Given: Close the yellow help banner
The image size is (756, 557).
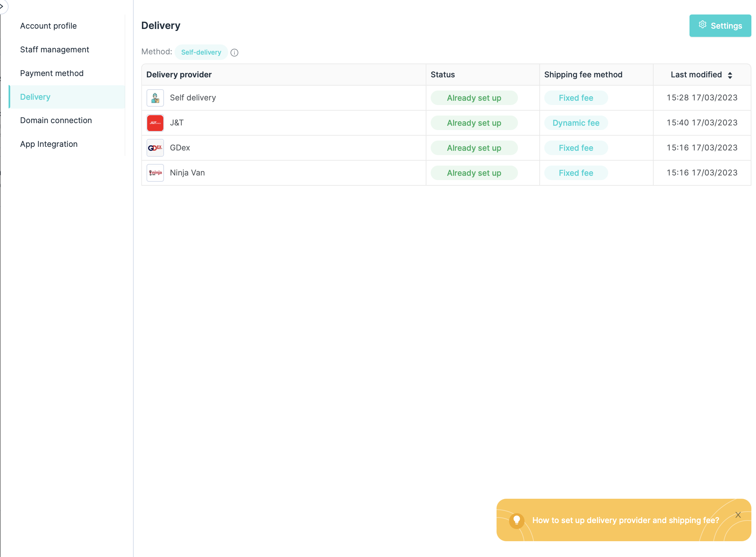Looking at the screenshot, I should click(x=738, y=515).
